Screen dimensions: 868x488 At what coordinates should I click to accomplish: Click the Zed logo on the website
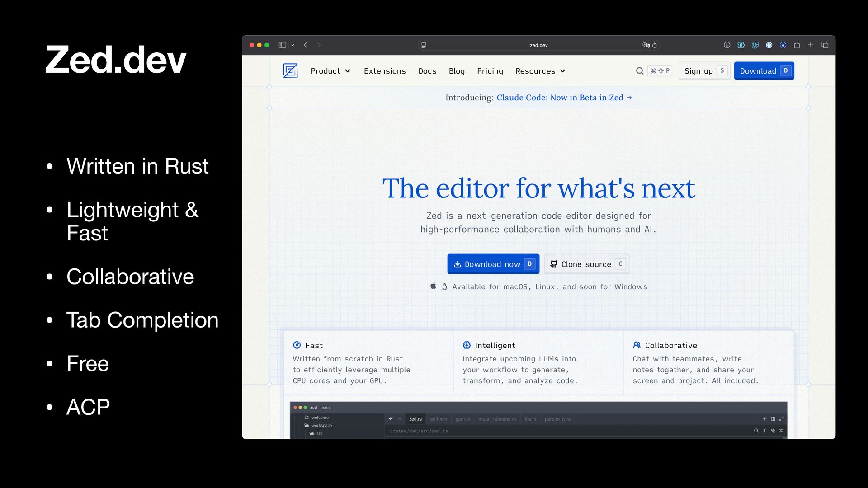(x=290, y=71)
